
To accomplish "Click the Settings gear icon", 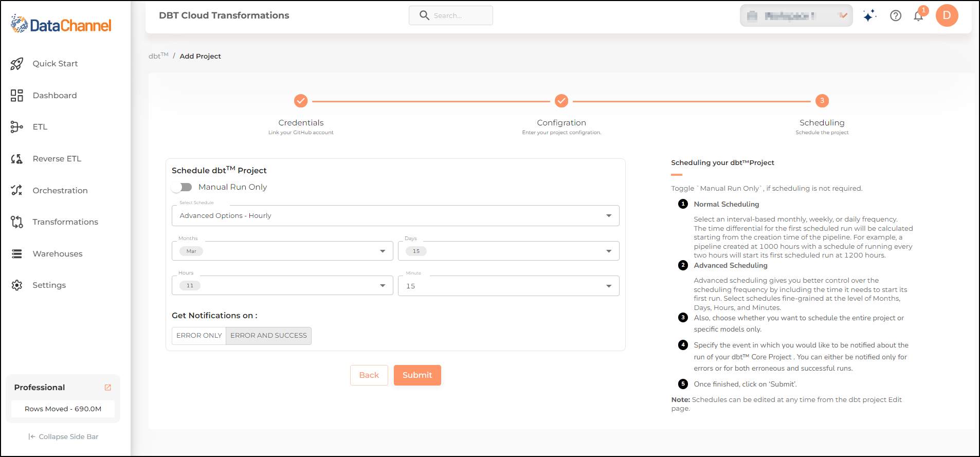I will (x=17, y=285).
